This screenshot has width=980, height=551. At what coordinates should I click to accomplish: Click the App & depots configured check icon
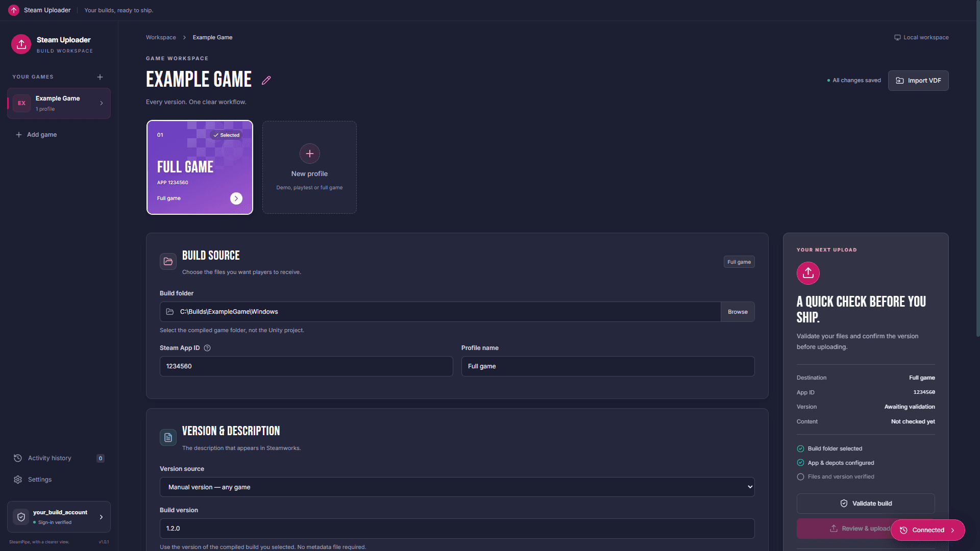pyautogui.click(x=800, y=463)
